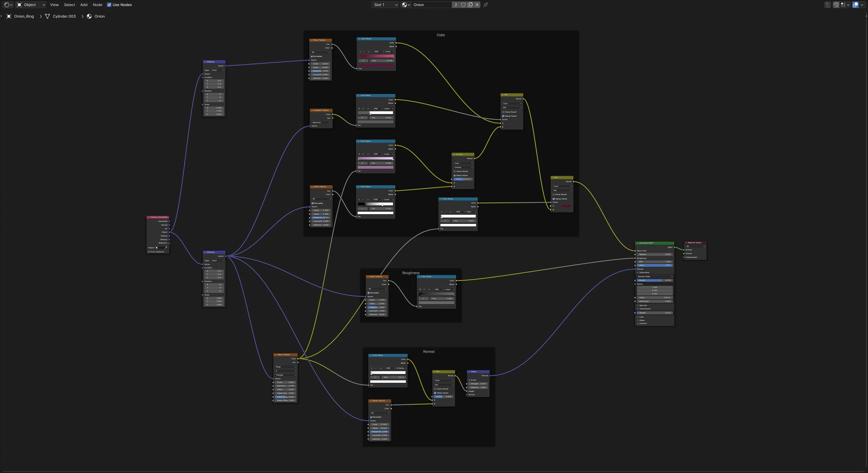Viewport: 868px width, 473px height.
Task: Click the go to parent node tree arrow
Action: [828, 5]
